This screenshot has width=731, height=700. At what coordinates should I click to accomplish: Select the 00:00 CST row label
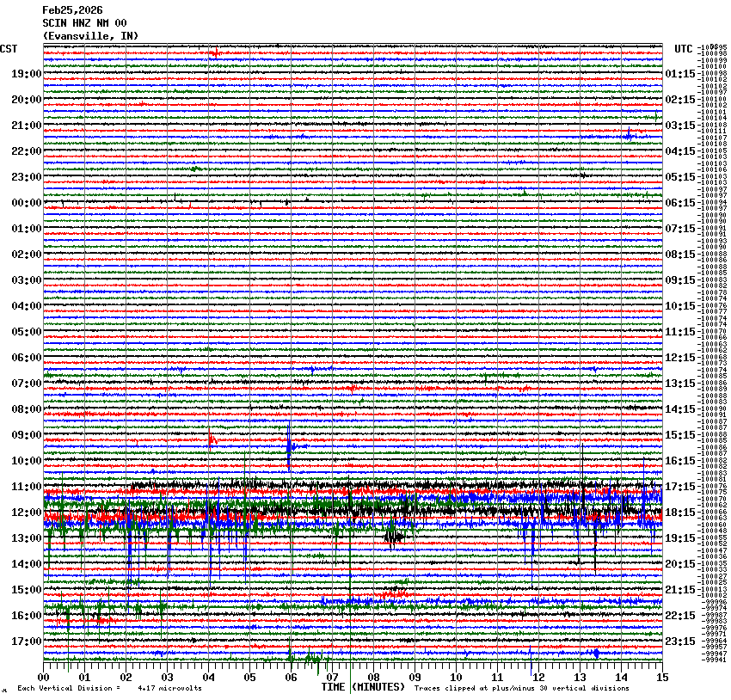coord(27,203)
